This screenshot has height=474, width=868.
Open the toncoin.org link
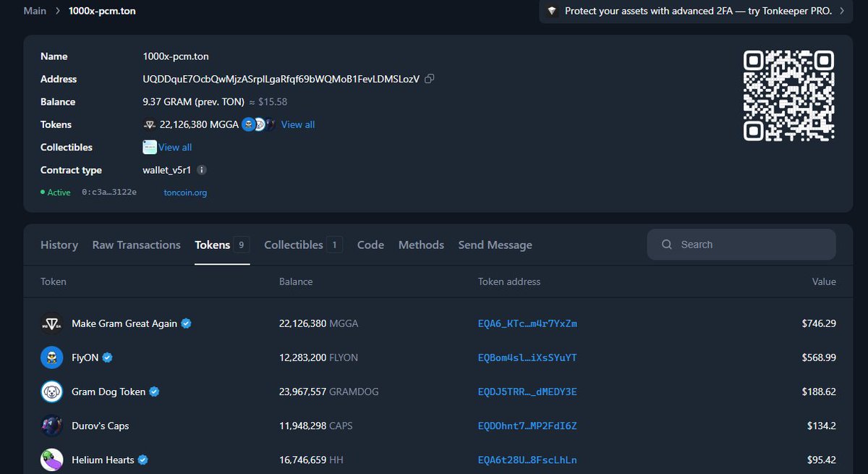[x=186, y=193]
